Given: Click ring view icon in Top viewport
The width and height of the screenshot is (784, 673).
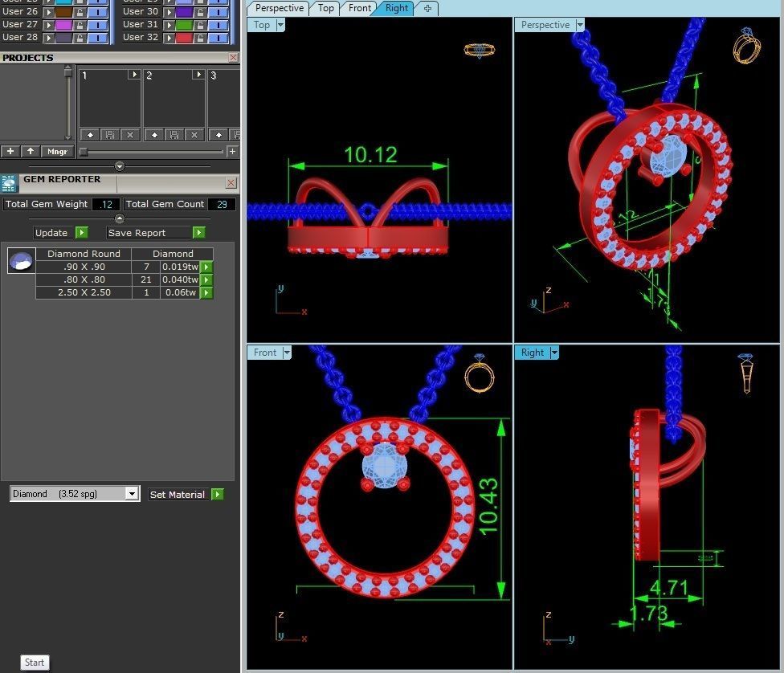Looking at the screenshot, I should tap(479, 50).
